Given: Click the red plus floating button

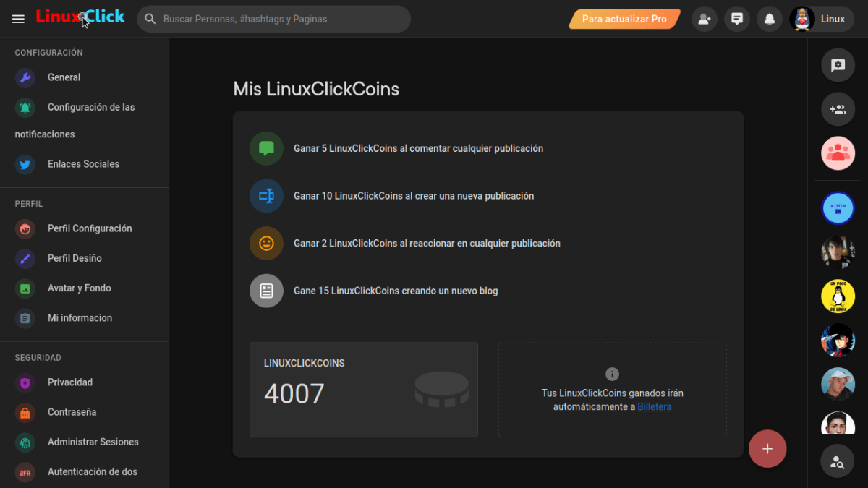Looking at the screenshot, I should 767,449.
